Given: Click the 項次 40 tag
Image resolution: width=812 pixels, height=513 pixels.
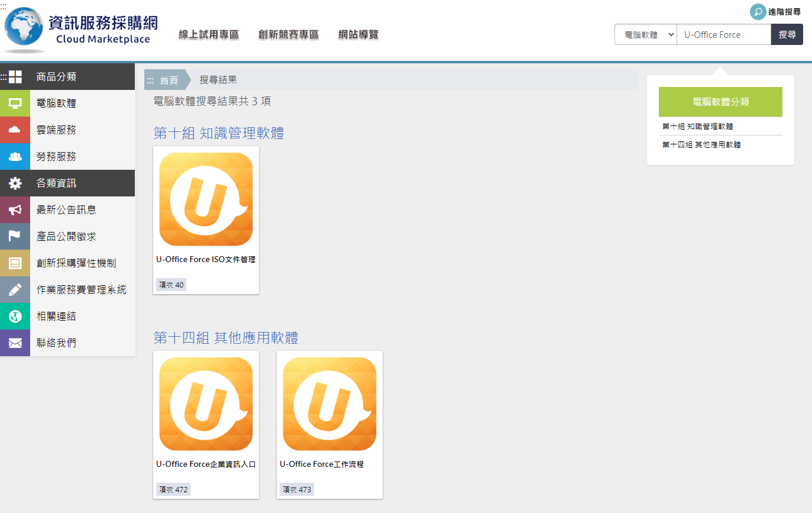Looking at the screenshot, I should [x=172, y=285].
